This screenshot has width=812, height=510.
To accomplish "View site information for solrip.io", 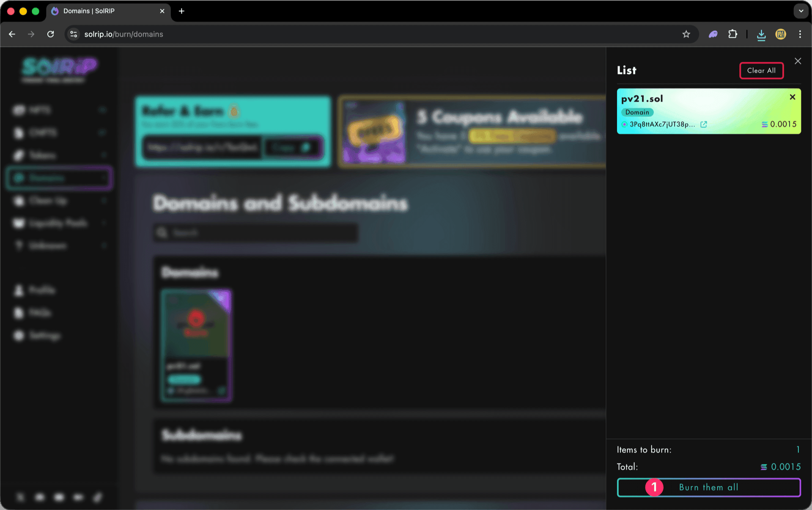I will click(74, 34).
